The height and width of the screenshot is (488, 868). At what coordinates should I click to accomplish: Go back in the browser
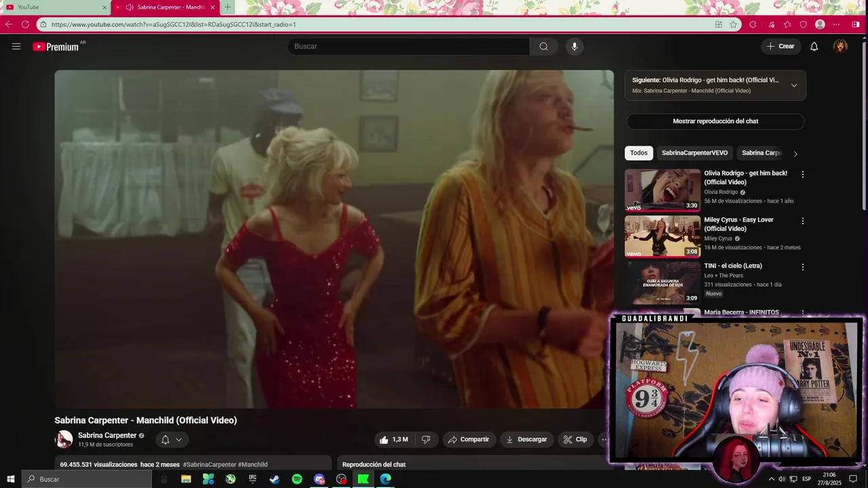[x=9, y=24]
